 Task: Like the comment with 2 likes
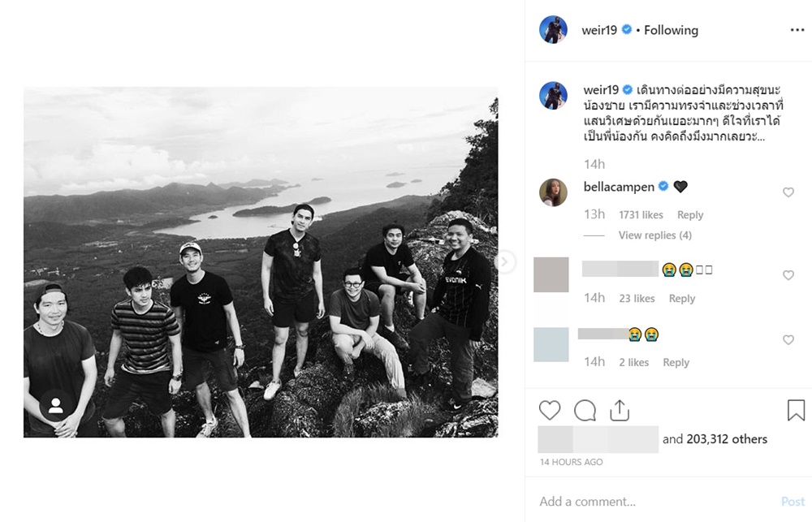[788, 340]
